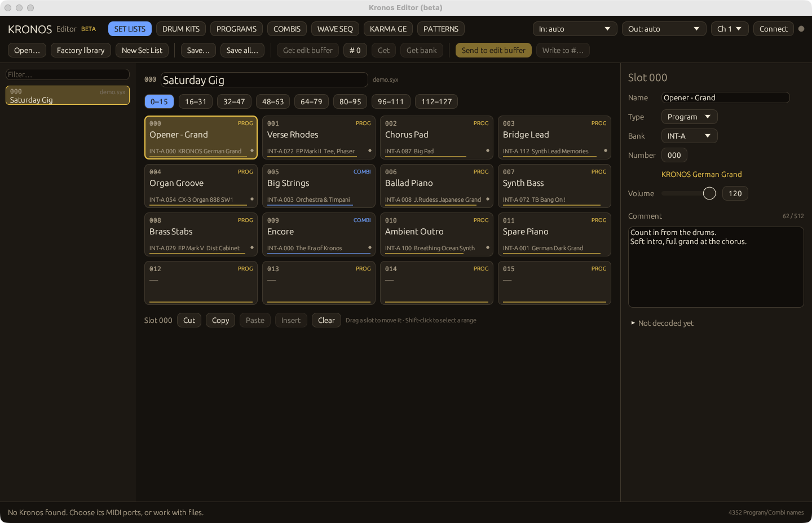Screen dimensions: 812x523
Task: Choose MIDI channel from Ch 1 dropdown
Action: pos(730,29)
